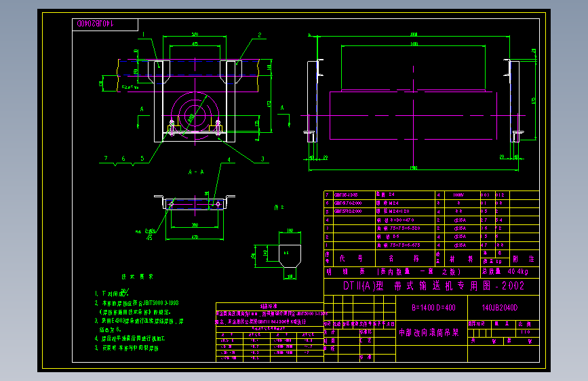
Task: Select the 名称 column header in parts list
Action: [x=404, y=259]
